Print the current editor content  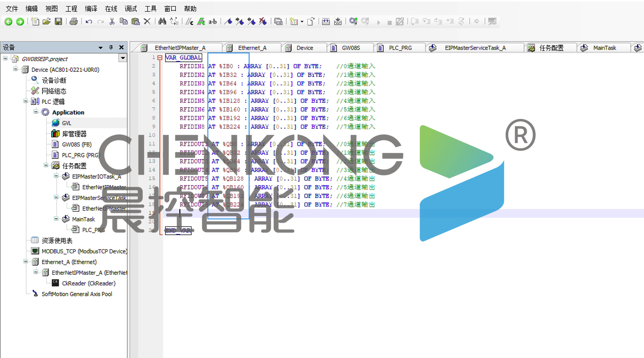point(74,21)
